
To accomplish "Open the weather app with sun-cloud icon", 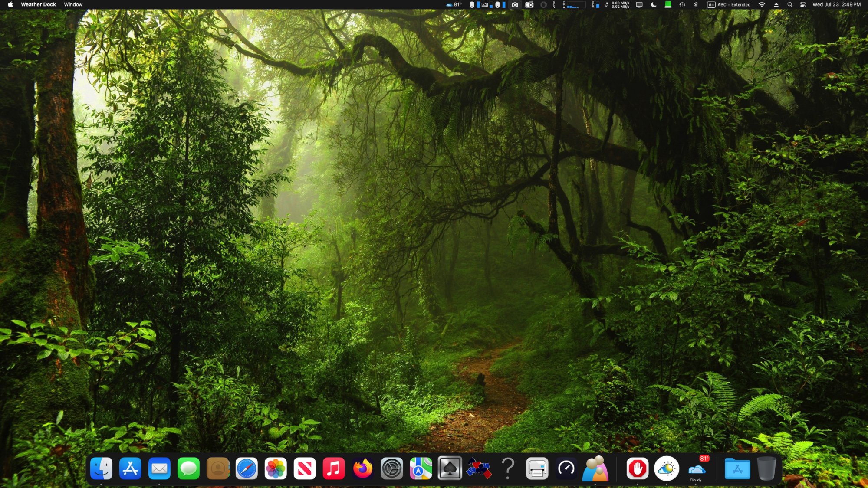I will [667, 469].
